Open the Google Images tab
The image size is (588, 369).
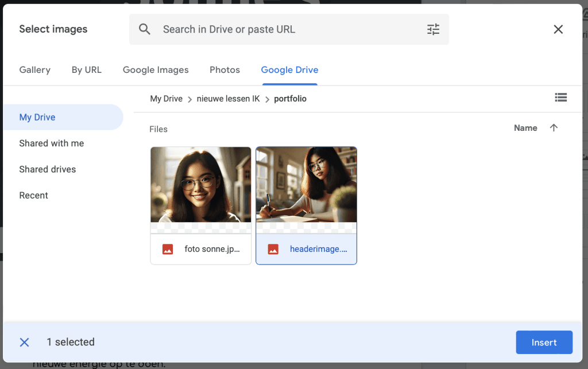click(x=156, y=70)
